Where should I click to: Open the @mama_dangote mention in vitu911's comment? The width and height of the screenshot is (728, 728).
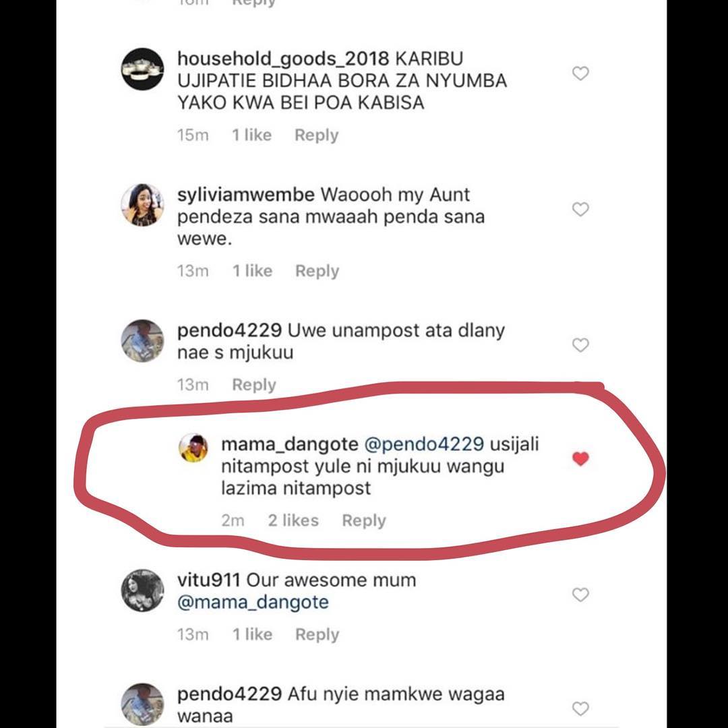click(253, 602)
